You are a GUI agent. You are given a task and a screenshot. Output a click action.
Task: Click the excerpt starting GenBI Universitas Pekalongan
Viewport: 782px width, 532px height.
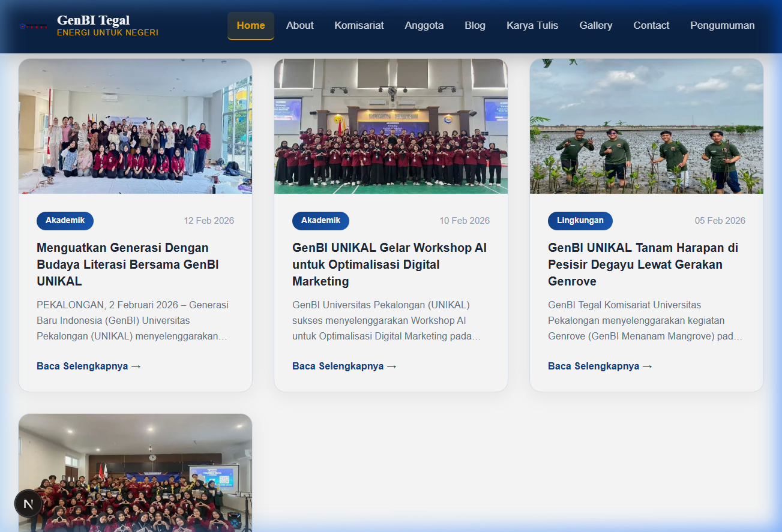(x=386, y=320)
